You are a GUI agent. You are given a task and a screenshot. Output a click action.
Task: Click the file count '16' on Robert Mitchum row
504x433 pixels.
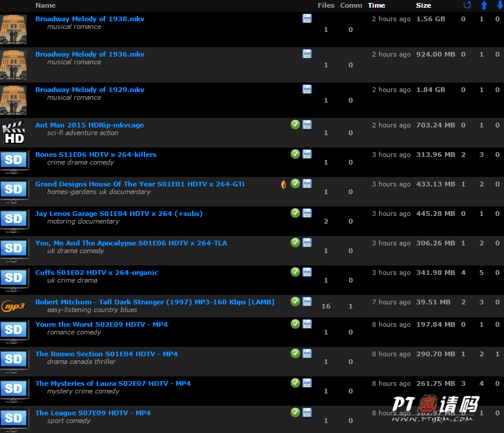pyautogui.click(x=326, y=306)
